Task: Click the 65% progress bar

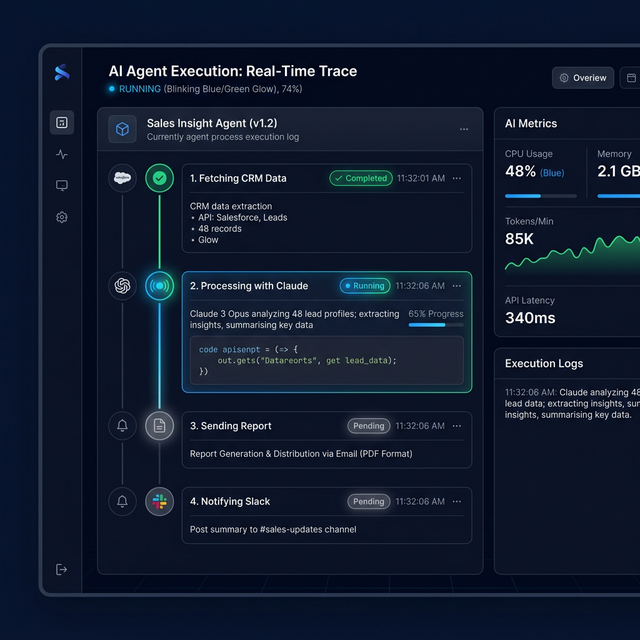Action: pos(436,325)
